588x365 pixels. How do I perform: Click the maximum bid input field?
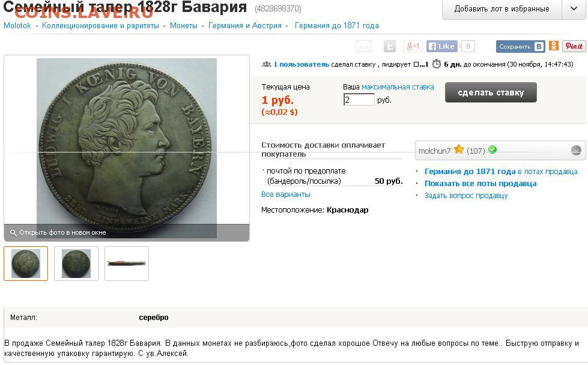pyautogui.click(x=359, y=100)
